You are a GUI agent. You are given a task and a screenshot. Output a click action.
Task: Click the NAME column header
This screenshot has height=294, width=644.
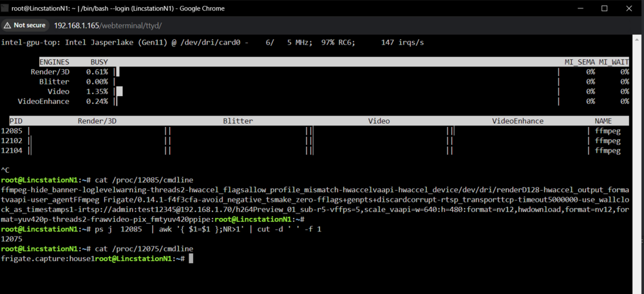click(603, 121)
